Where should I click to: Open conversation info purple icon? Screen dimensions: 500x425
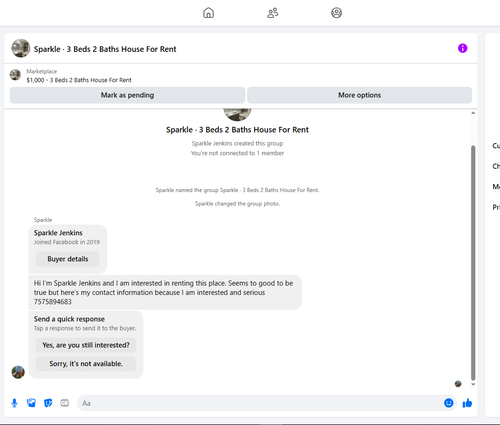coord(462,48)
